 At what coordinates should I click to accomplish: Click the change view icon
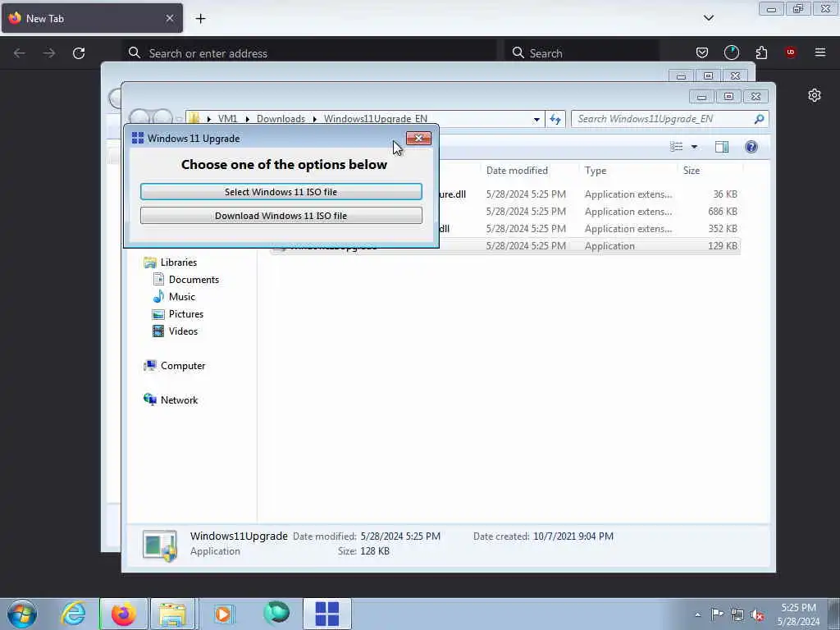(677, 147)
